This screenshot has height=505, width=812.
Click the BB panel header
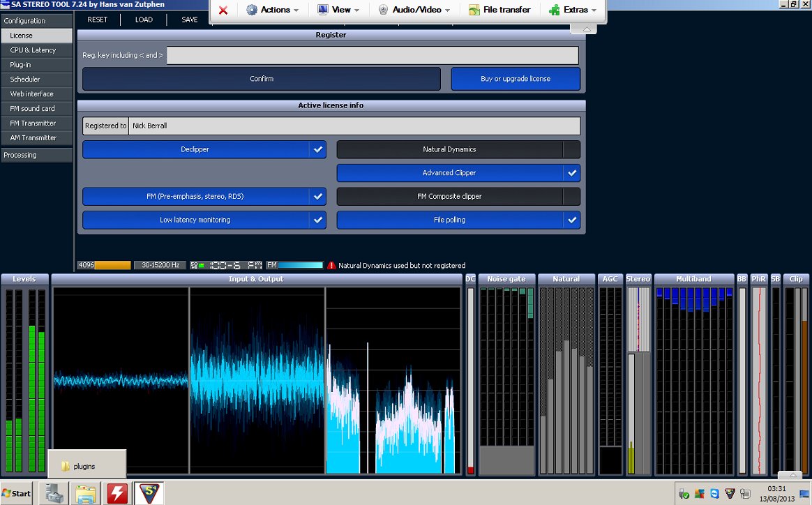pos(742,279)
